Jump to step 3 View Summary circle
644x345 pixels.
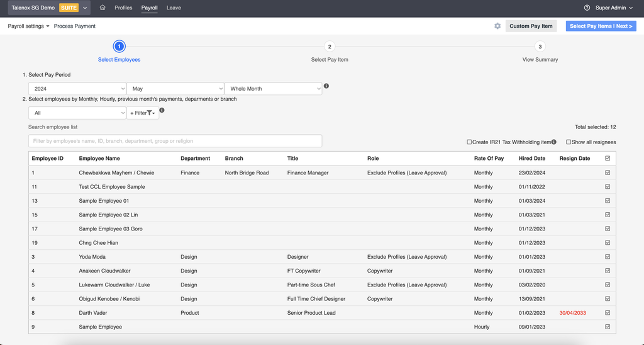tap(540, 47)
